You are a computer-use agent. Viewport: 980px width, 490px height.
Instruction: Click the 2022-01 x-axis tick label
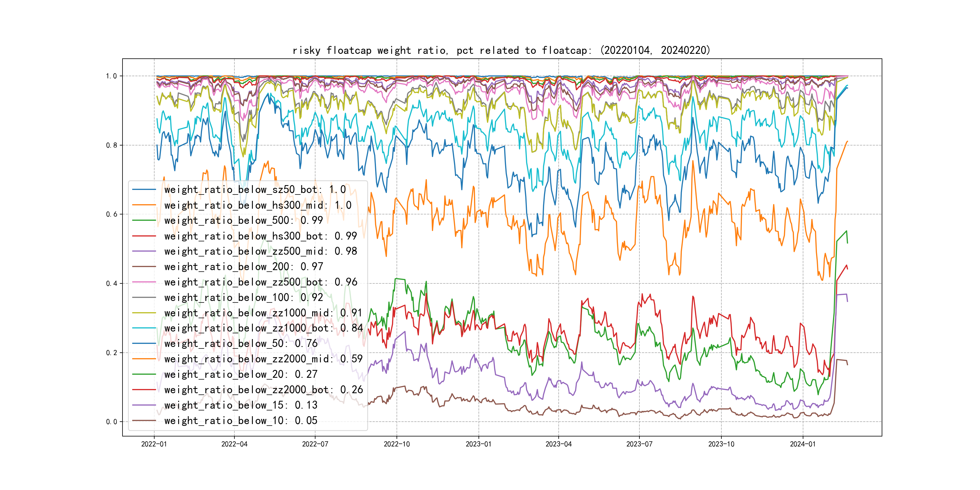coord(154,444)
